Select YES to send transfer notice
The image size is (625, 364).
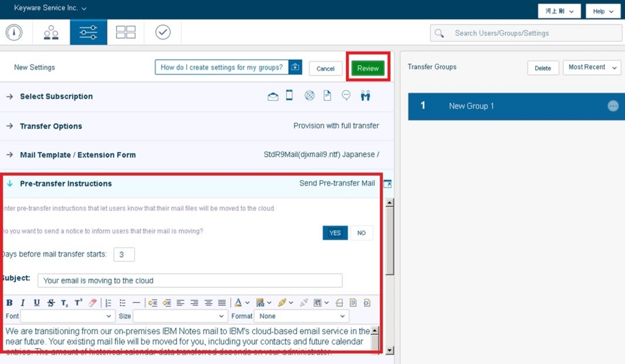point(335,233)
